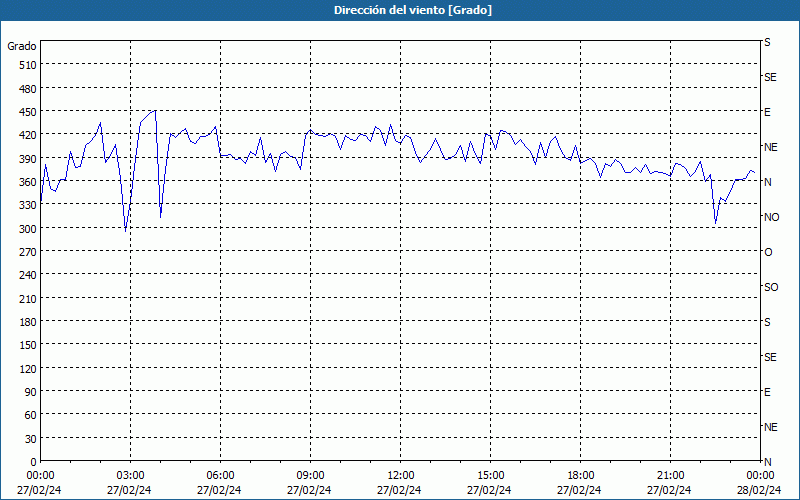800x500 pixels.
Task: Select the 60 left axis value
Action: [x=31, y=415]
